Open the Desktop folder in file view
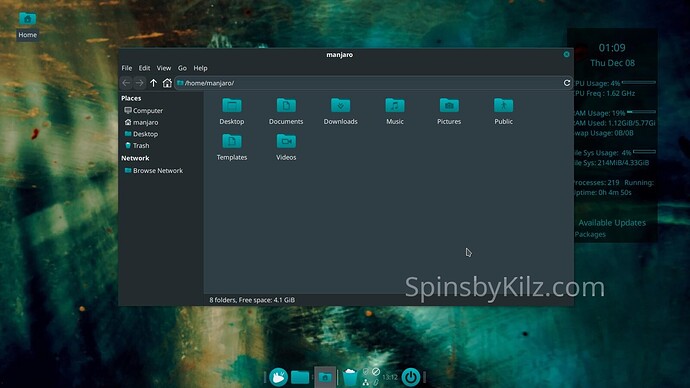This screenshot has height=388, width=690. pyautogui.click(x=231, y=111)
